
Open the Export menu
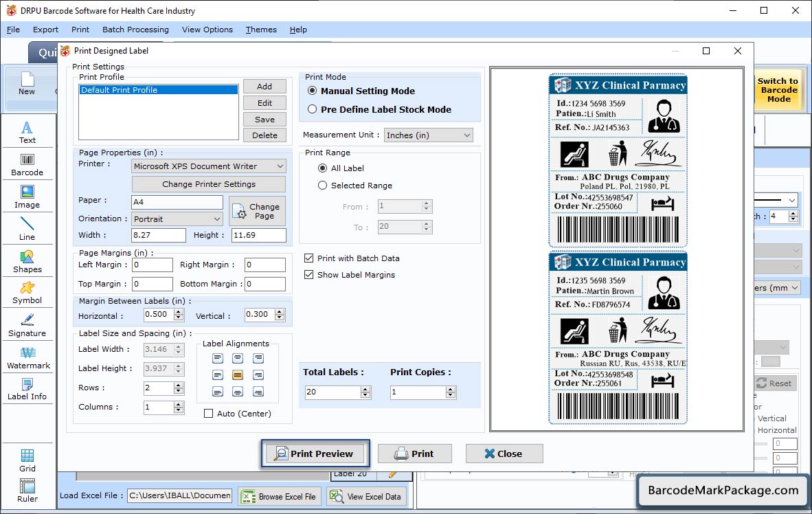point(45,30)
